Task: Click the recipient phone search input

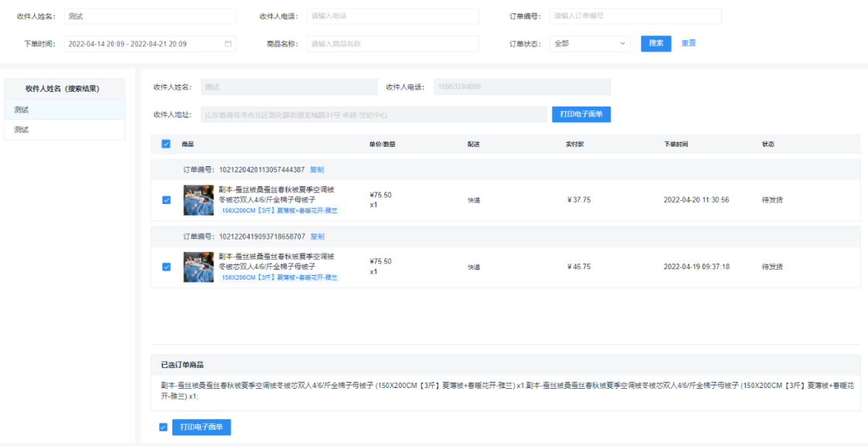Action: pyautogui.click(x=392, y=16)
